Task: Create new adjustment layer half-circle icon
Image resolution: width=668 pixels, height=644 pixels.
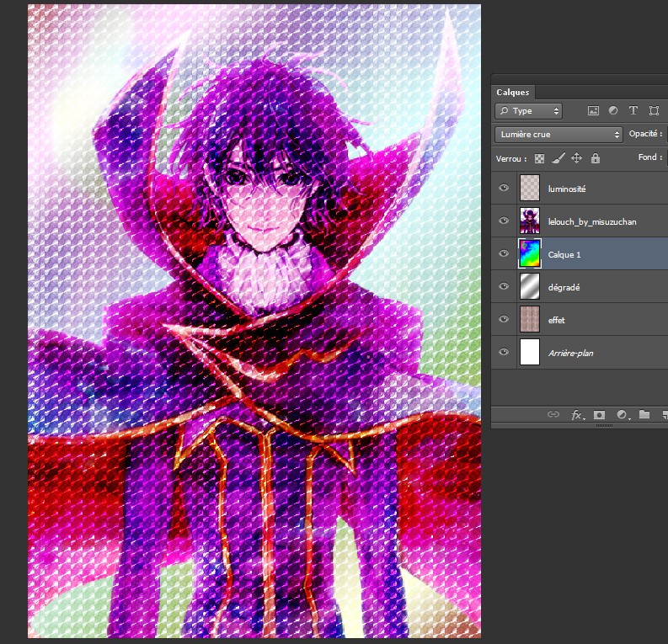Action: pos(622,414)
